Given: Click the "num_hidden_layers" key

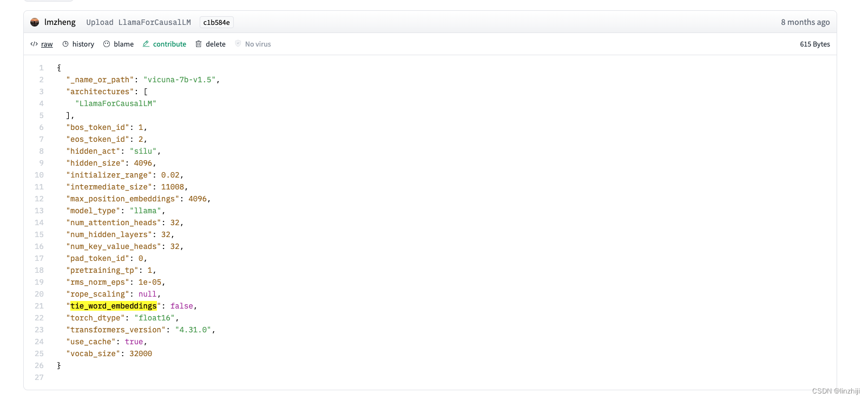Looking at the screenshot, I should (109, 234).
